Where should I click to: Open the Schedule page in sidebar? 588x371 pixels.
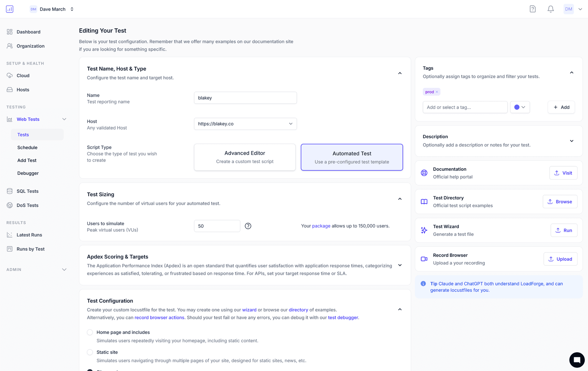pyautogui.click(x=27, y=147)
